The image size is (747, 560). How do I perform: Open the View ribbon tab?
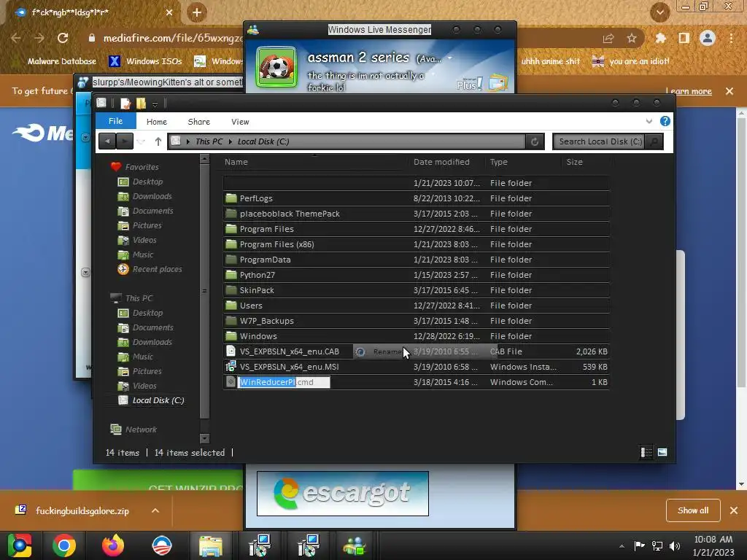click(240, 122)
